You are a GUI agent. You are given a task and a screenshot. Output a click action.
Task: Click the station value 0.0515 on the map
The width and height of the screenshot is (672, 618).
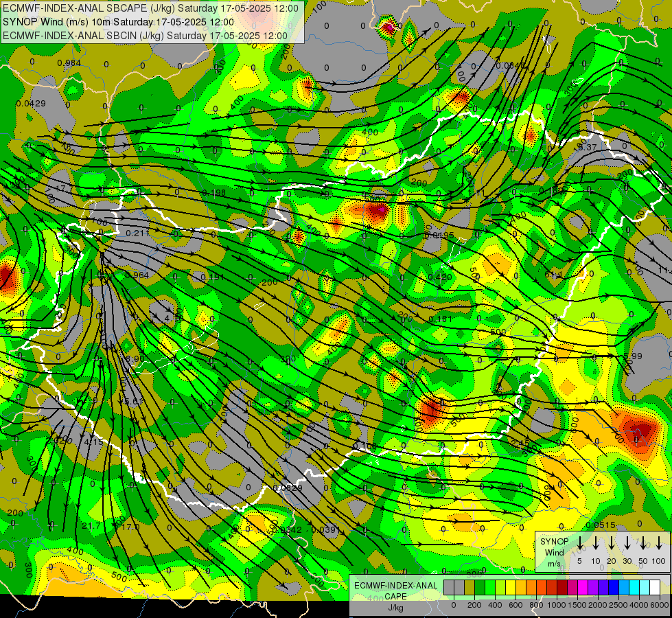click(601, 525)
